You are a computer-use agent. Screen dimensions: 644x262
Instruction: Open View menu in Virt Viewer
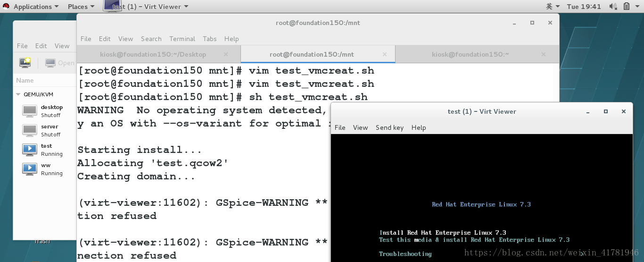click(x=360, y=127)
